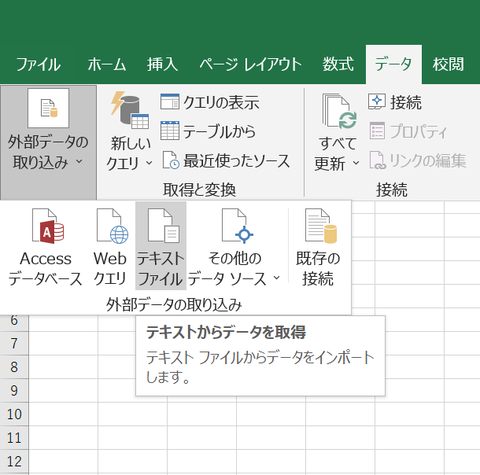This screenshot has width=480, height=475.
Task: Open the ページ レイアウト tab
Action: [x=250, y=64]
